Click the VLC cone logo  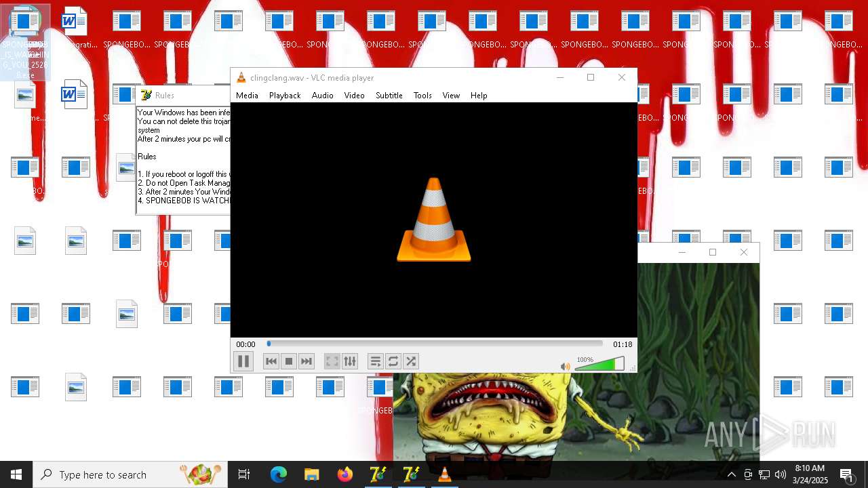[x=434, y=220]
